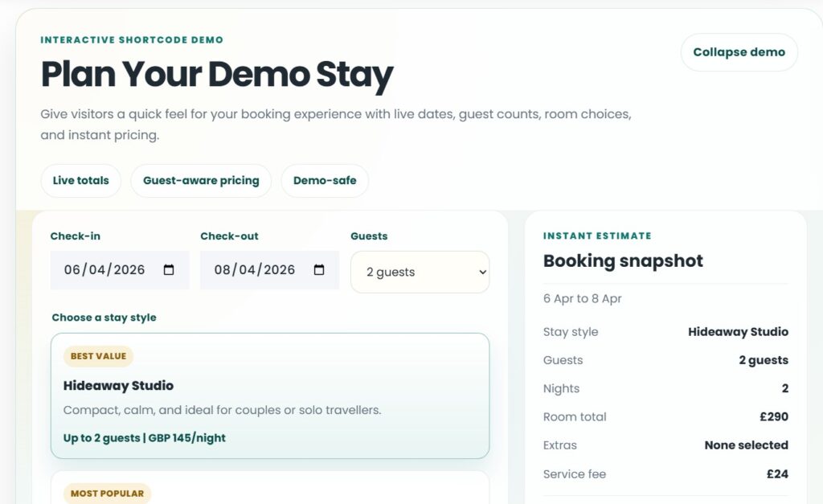
Task: Click the BEST VALUE label
Action: 97,356
